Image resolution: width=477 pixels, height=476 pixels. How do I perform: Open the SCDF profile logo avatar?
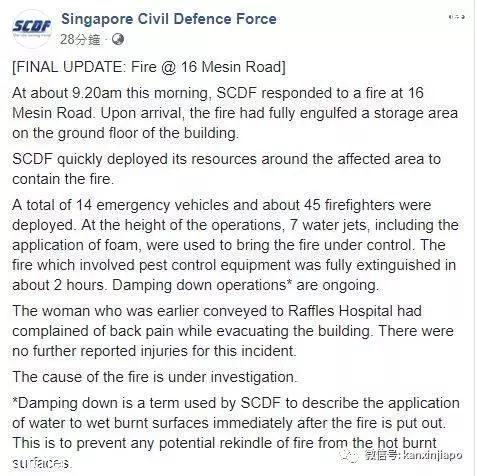(x=32, y=28)
